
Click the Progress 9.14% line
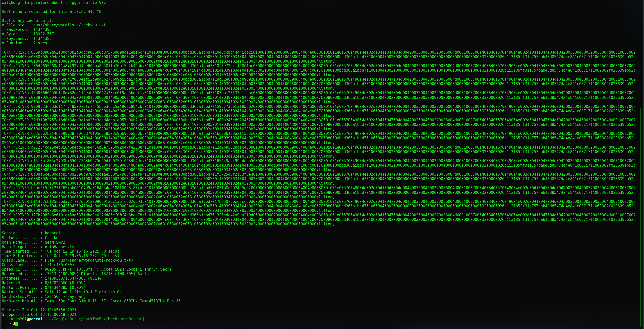click(x=53, y=278)
